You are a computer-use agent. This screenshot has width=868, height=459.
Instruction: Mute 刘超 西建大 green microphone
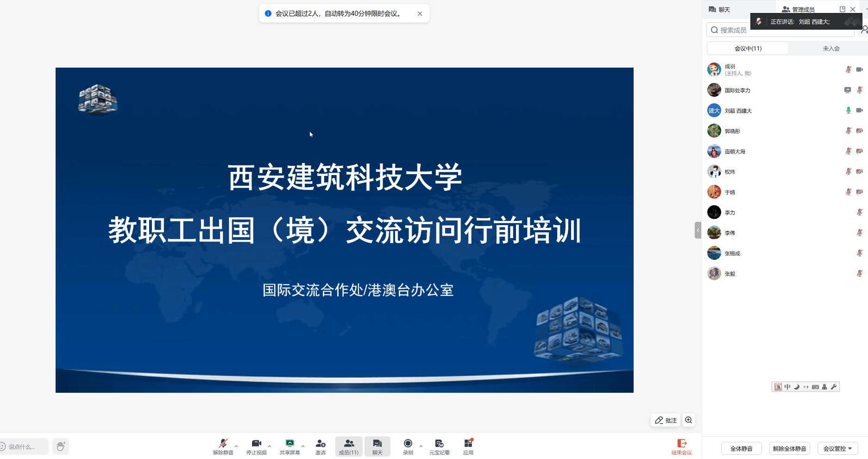point(848,110)
